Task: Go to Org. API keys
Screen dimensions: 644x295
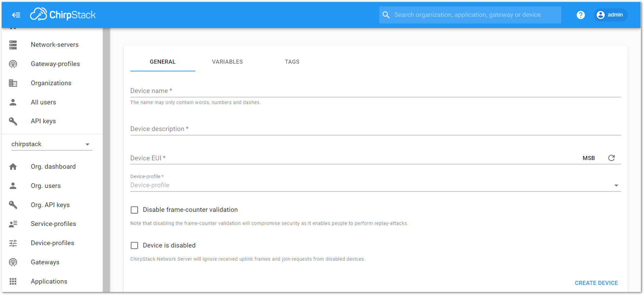Action: click(52, 205)
